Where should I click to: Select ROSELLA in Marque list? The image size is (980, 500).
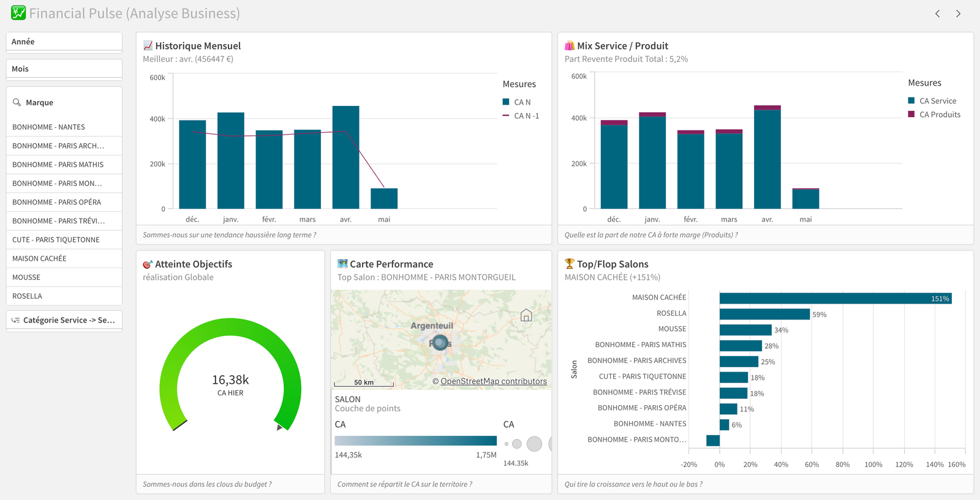(x=64, y=296)
